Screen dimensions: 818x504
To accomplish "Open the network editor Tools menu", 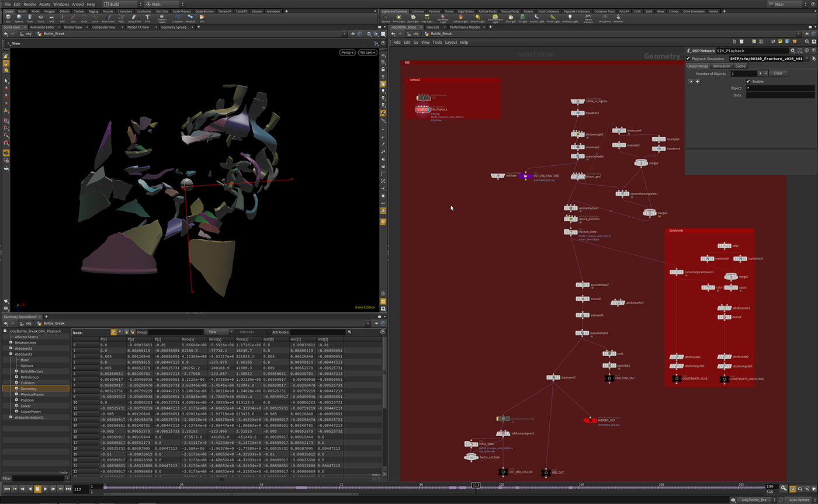I will 437,42.
